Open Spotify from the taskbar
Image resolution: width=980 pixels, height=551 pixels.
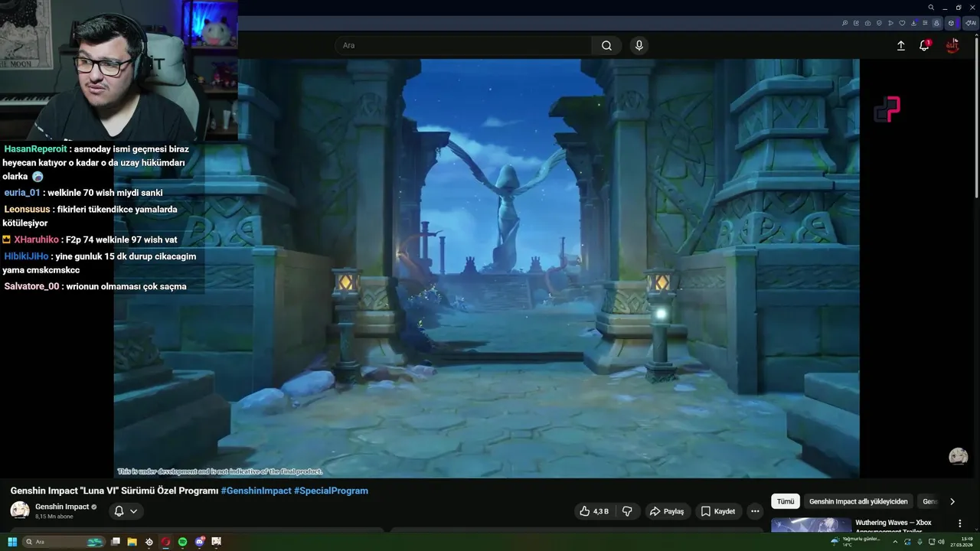point(182,542)
